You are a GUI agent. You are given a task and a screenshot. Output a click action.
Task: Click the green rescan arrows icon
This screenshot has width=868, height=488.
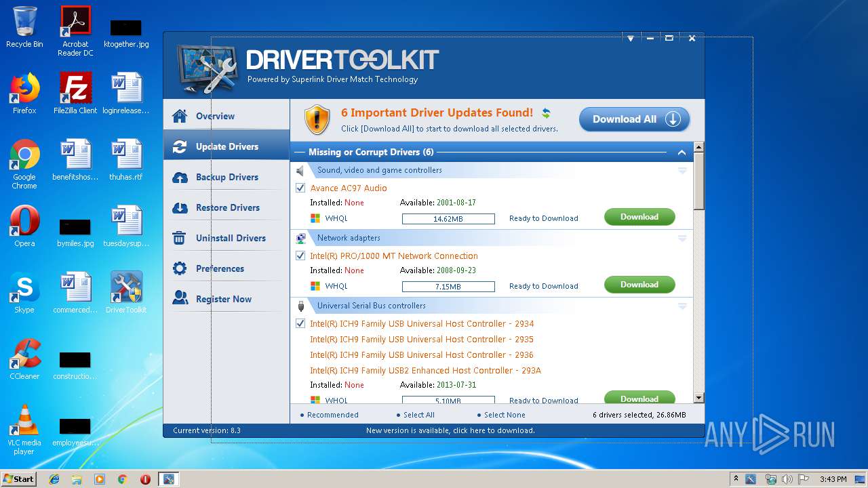(546, 113)
